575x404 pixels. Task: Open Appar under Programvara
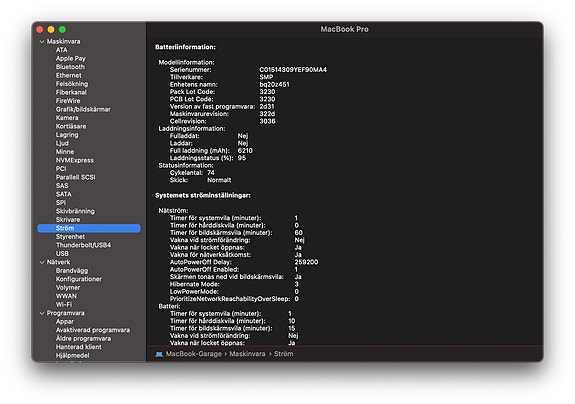click(x=65, y=322)
